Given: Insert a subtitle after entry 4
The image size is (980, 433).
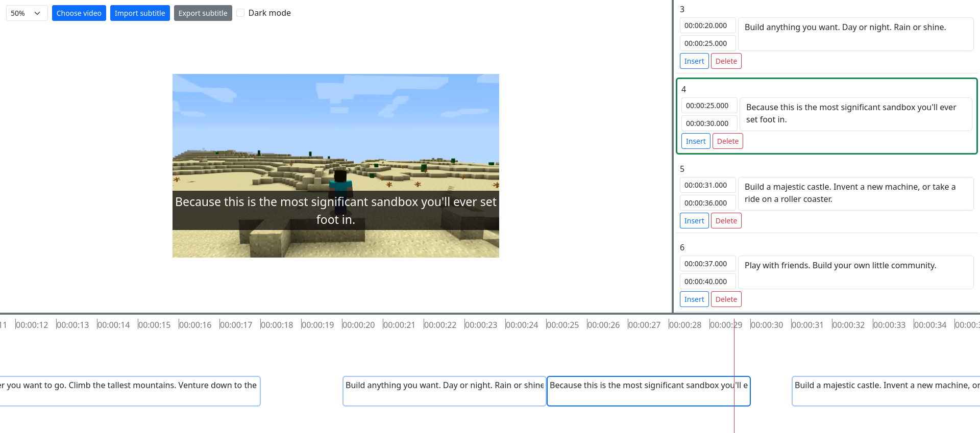Looking at the screenshot, I should point(696,141).
